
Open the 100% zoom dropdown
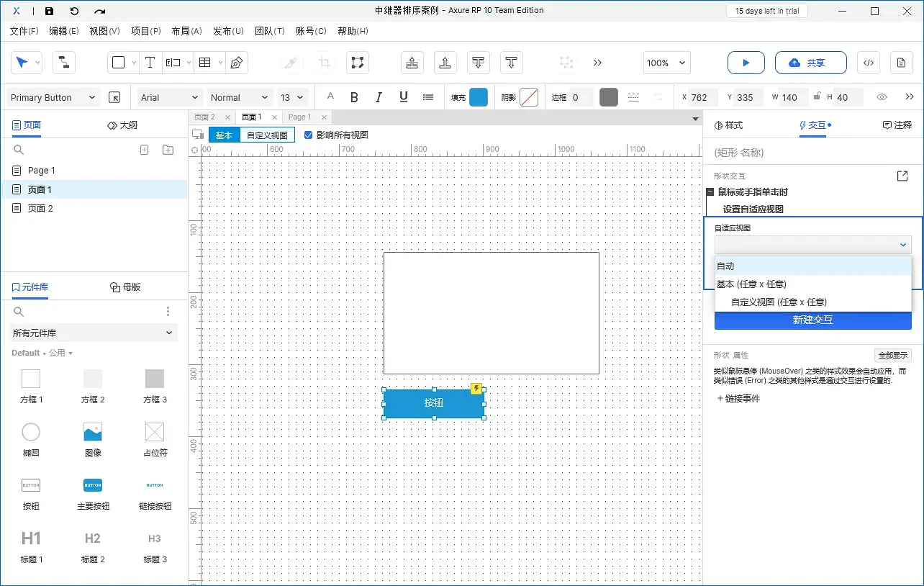pos(667,63)
